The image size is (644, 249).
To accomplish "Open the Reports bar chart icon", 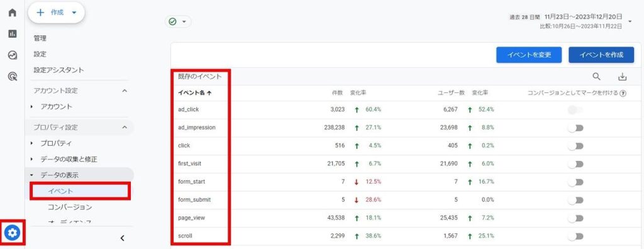I will pyautogui.click(x=13, y=34).
